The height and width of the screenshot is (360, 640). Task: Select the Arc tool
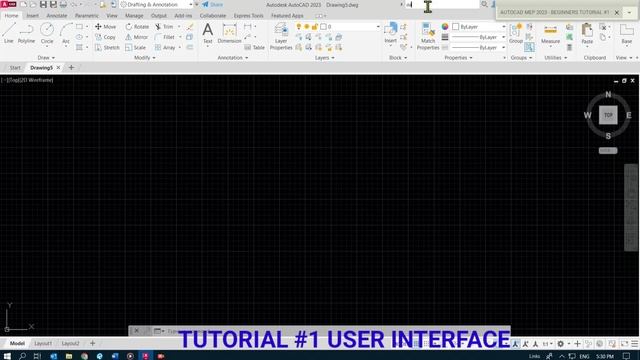click(x=66, y=33)
